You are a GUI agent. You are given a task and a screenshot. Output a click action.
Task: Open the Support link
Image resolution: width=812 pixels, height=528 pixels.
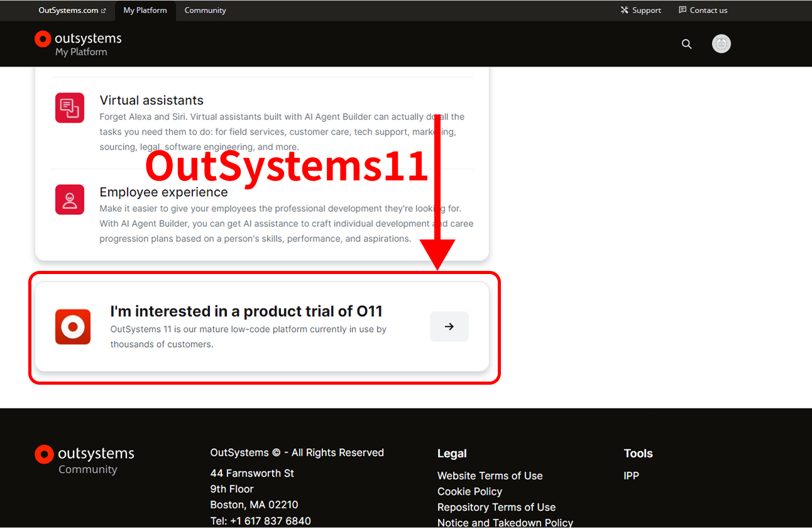[x=640, y=10]
